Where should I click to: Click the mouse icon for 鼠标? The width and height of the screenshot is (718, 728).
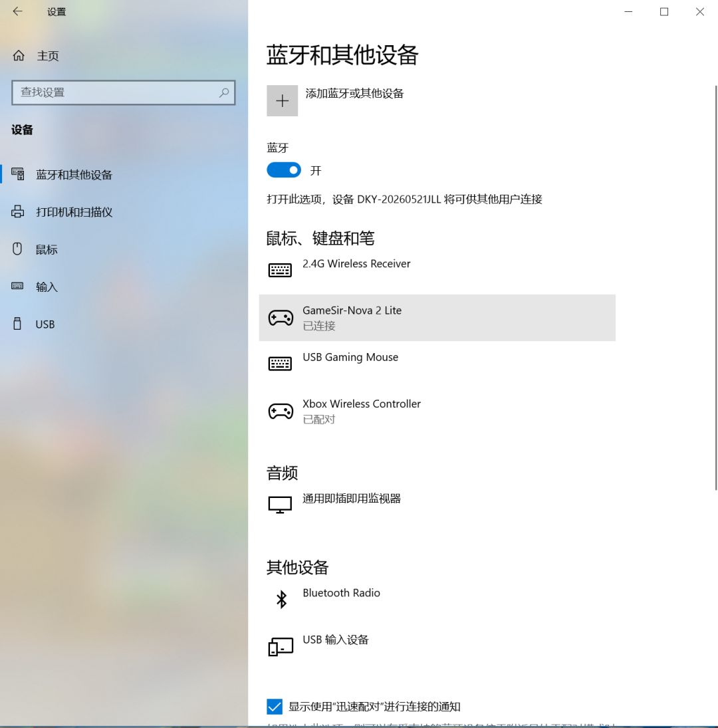pos(17,249)
